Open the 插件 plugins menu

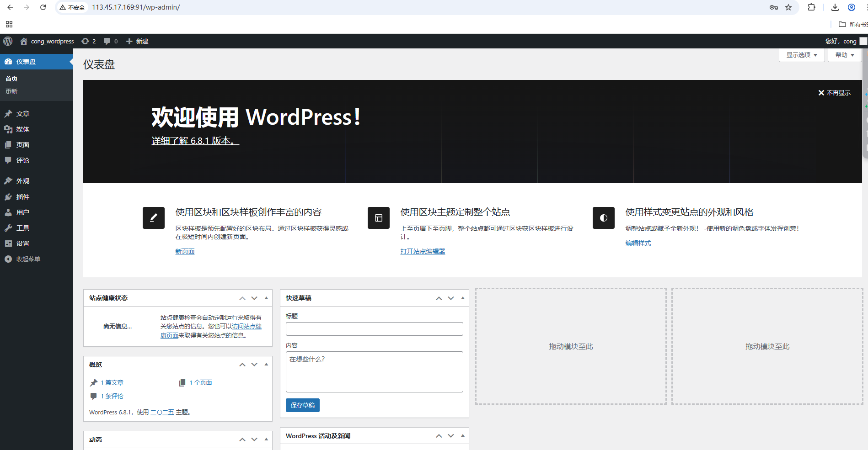(x=37, y=197)
